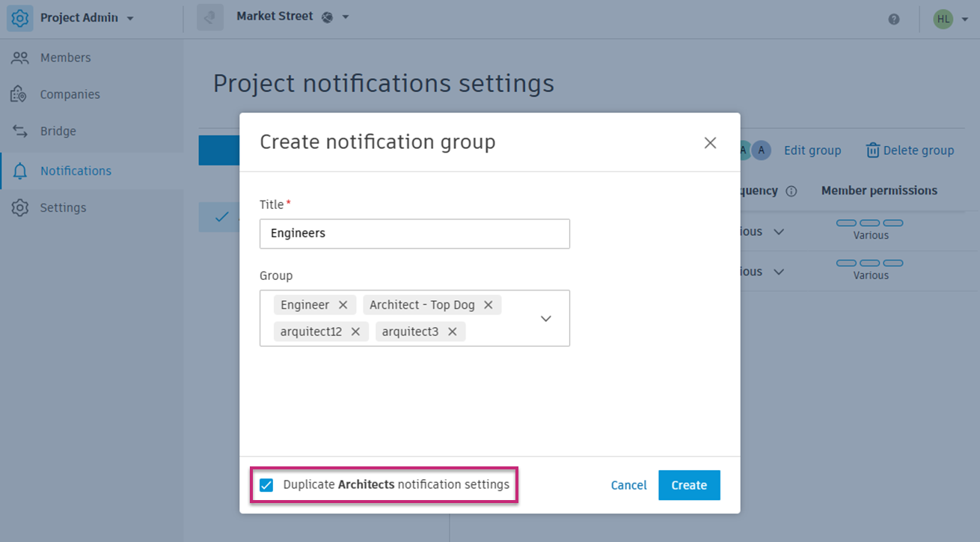Open the Members section in sidebar
Screen dimensions: 980x542
(66, 57)
